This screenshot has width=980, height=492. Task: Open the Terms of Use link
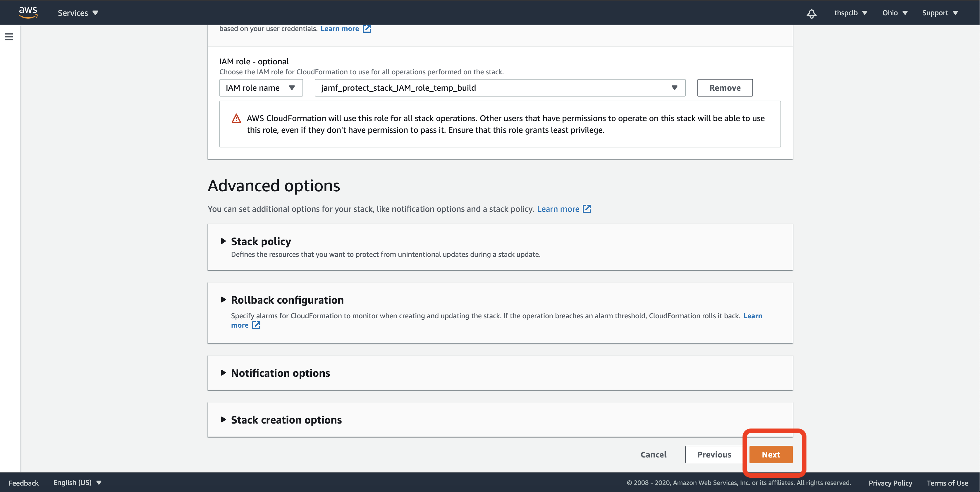click(947, 483)
